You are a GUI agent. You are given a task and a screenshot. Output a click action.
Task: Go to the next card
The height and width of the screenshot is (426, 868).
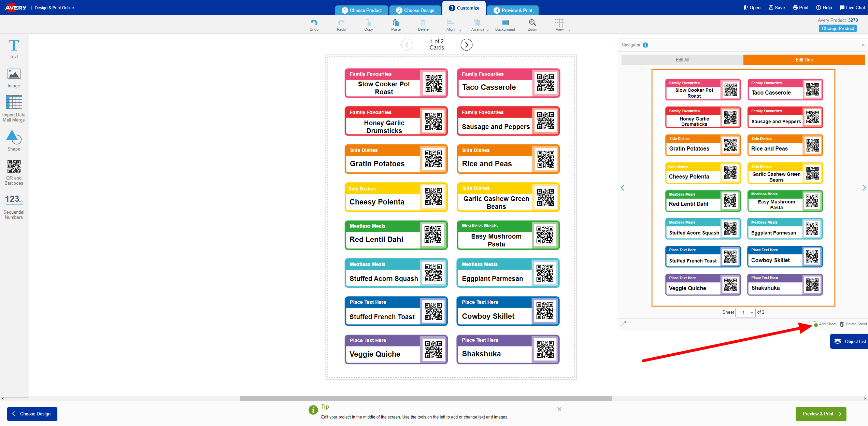click(467, 45)
